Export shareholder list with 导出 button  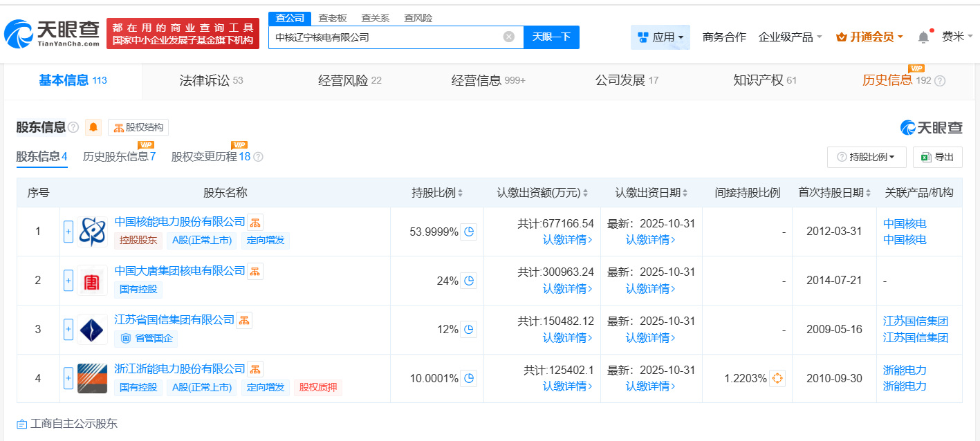tap(937, 157)
